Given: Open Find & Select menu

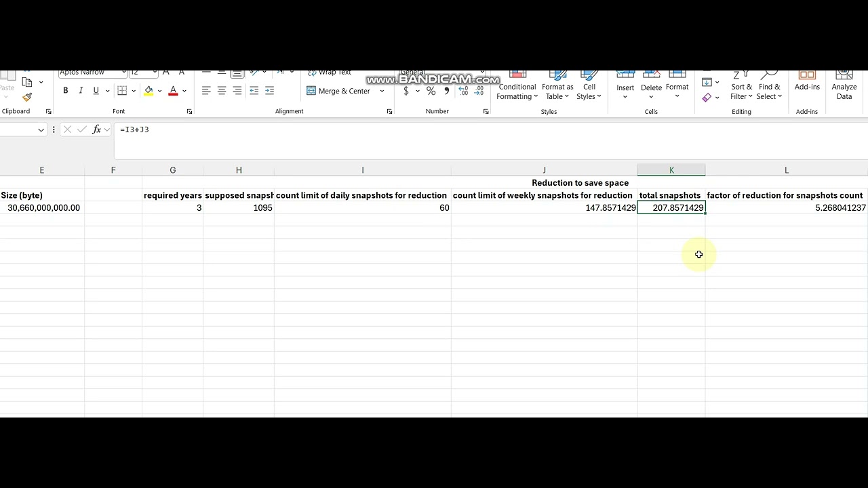Looking at the screenshot, I should coord(769,87).
